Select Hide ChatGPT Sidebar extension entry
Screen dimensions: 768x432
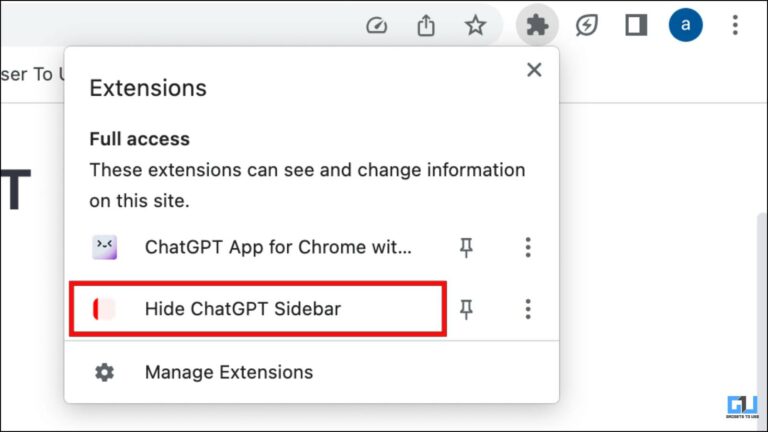coord(258,309)
